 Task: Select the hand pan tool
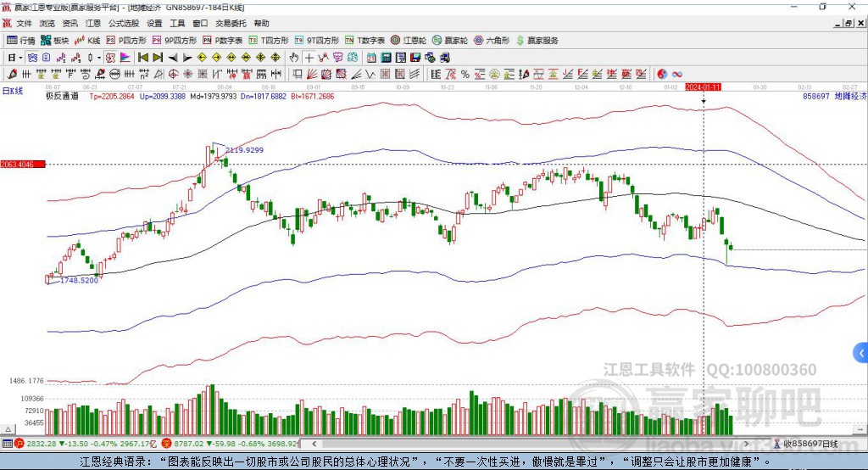tap(294, 58)
